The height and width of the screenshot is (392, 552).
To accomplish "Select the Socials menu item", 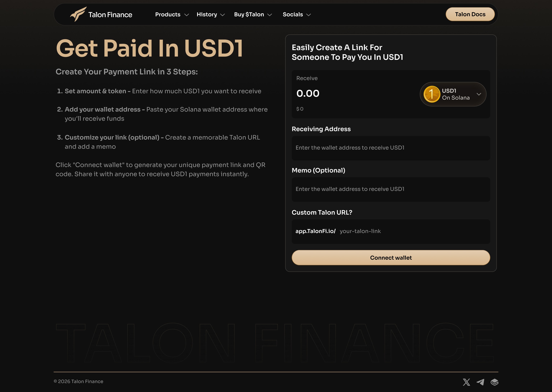I will (293, 15).
